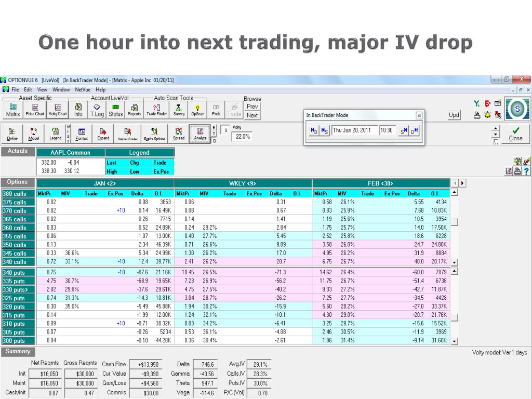Viewport: 532px width, 399px height.
Task: Open the Window menu
Action: coord(61,89)
